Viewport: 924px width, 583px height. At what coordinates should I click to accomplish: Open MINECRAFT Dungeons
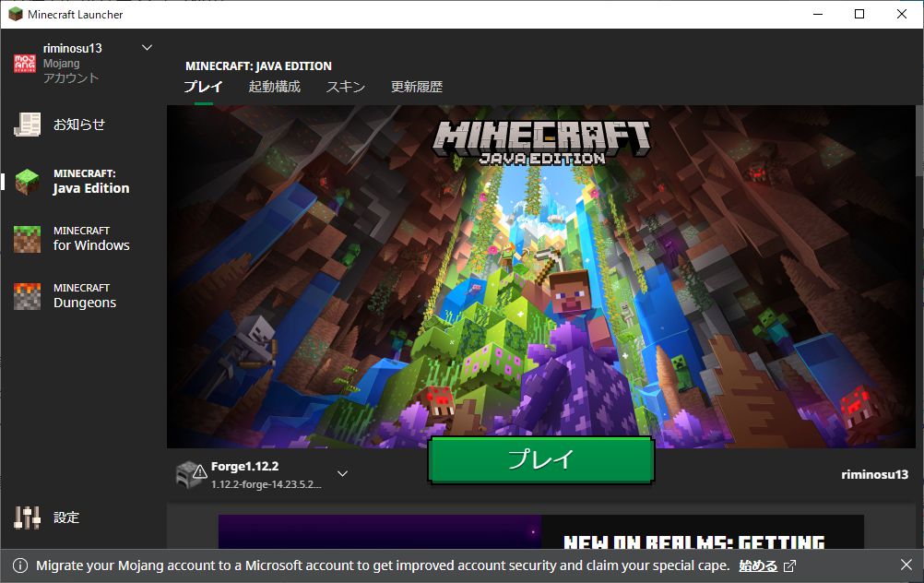[x=81, y=295]
